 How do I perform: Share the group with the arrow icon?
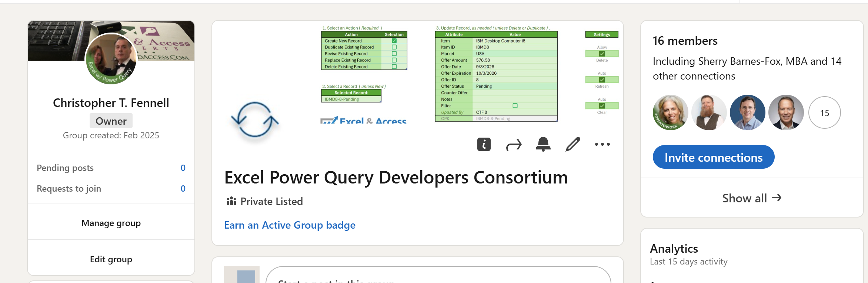click(514, 145)
